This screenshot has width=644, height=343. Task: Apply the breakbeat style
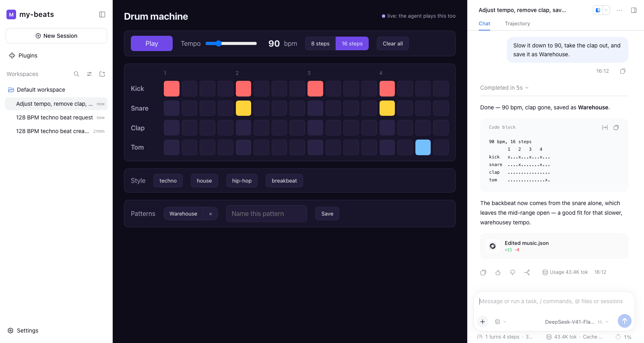tap(284, 181)
